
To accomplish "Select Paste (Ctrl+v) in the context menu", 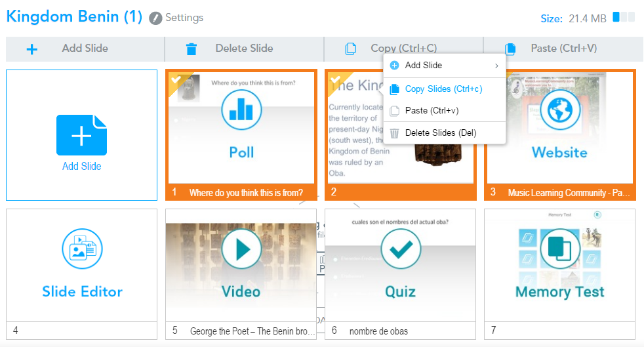I will [431, 111].
